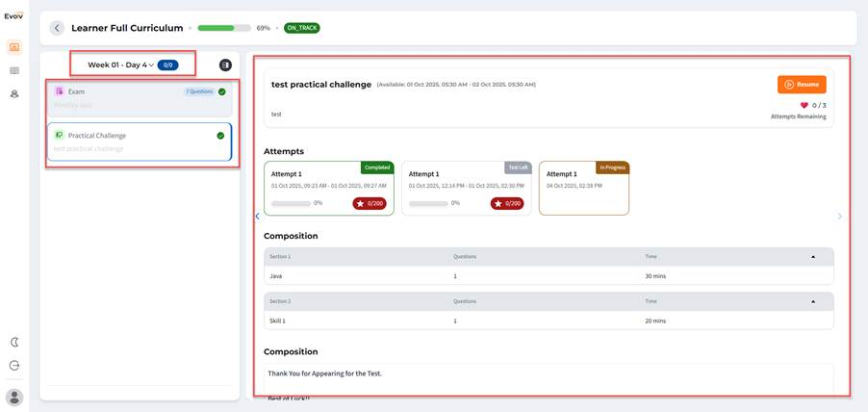Toggle dark mode with the moon icon

pyautogui.click(x=14, y=343)
